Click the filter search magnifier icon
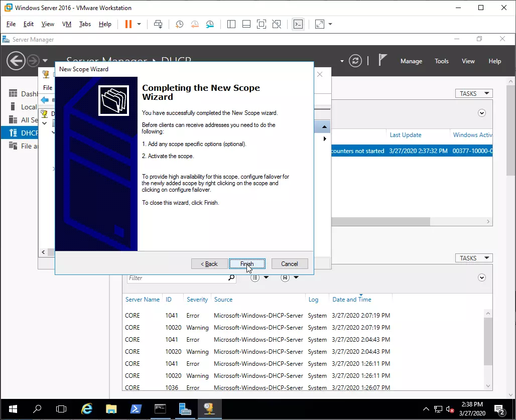 (232, 278)
